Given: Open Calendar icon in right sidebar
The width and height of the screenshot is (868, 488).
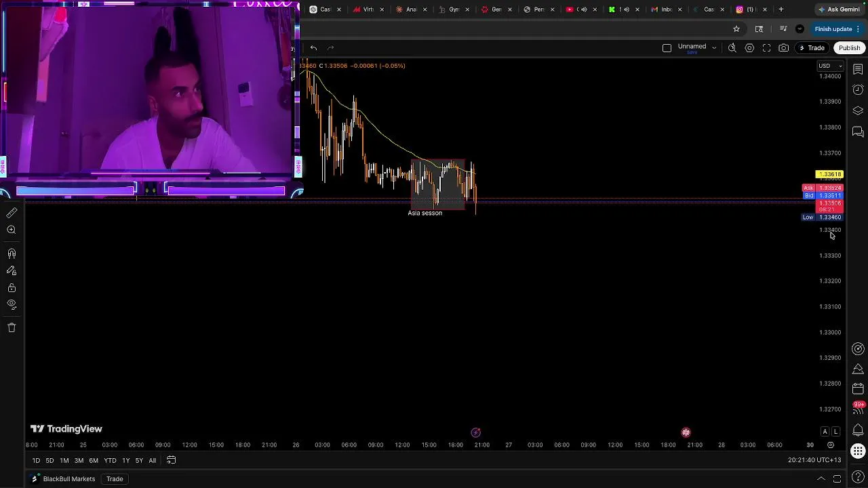Looking at the screenshot, I should point(858,389).
